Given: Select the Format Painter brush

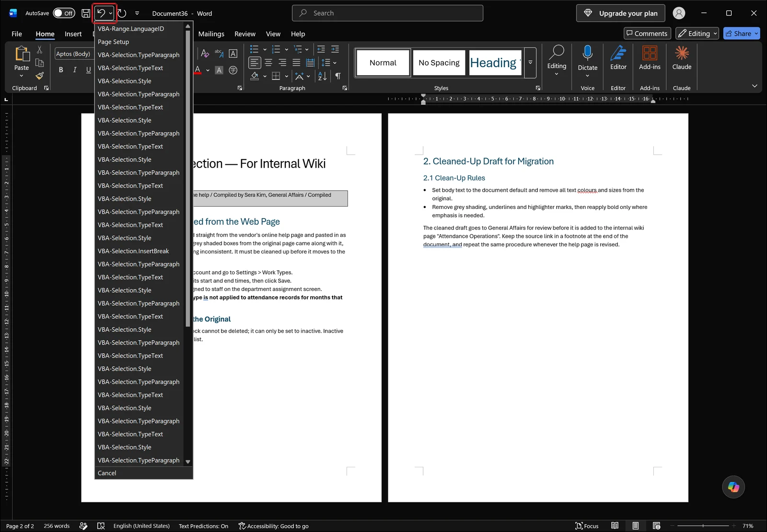Looking at the screenshot, I should pyautogui.click(x=40, y=76).
